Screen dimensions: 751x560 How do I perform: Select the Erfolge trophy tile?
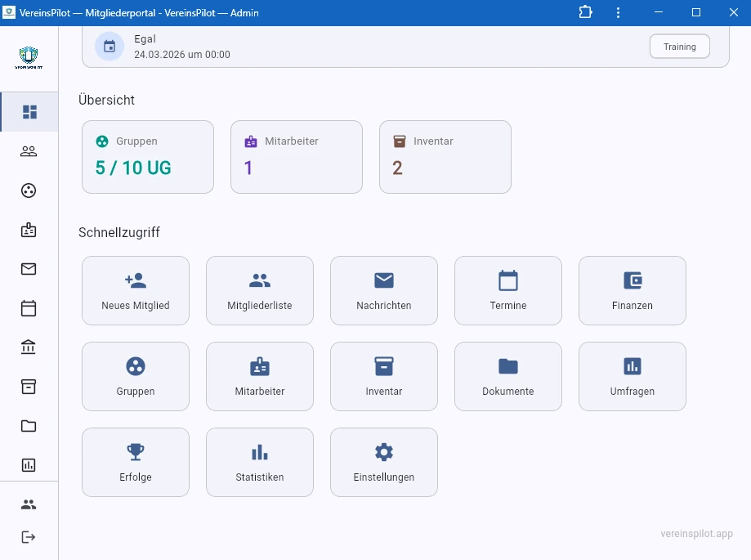(x=135, y=462)
